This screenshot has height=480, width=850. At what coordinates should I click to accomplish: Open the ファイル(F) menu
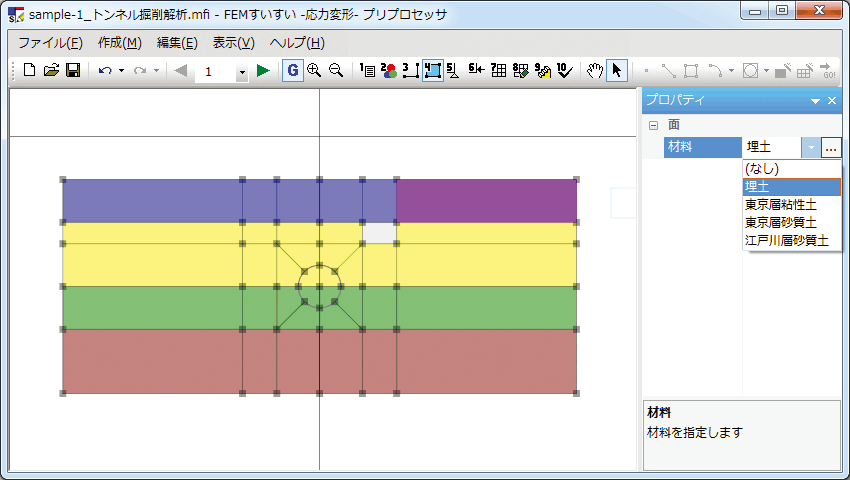pyautogui.click(x=50, y=43)
